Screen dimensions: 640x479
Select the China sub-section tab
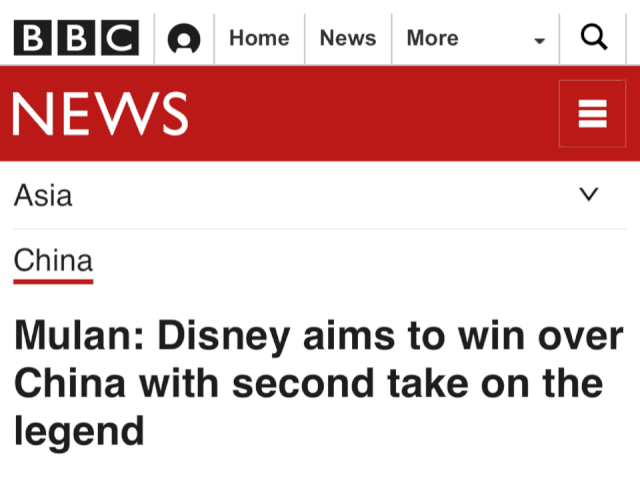(x=53, y=261)
